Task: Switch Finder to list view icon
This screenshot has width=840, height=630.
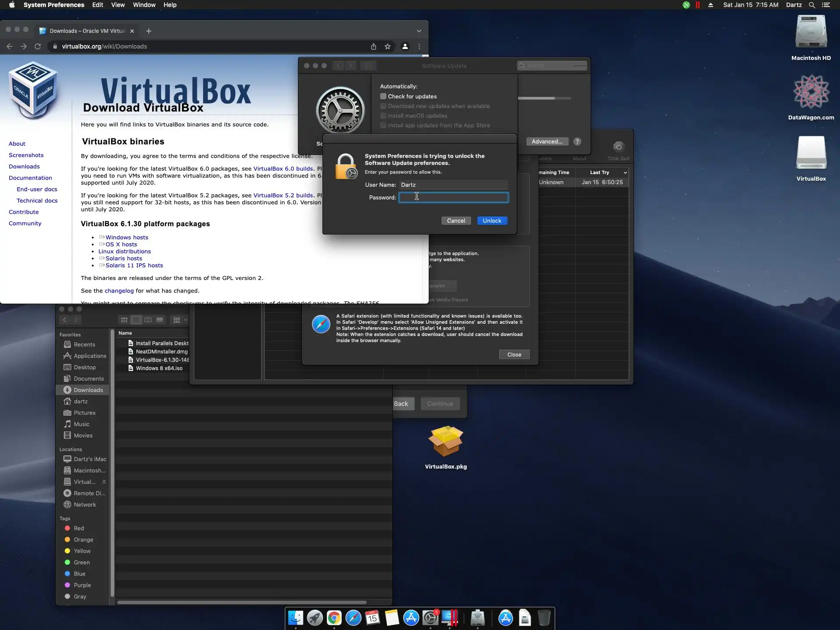Action: (x=136, y=320)
